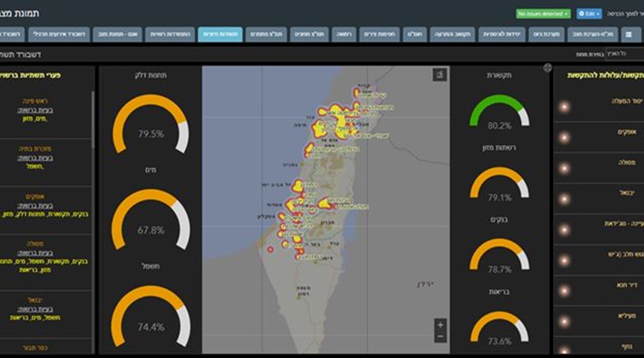Click the כפר תבור name at the bottom of the left panel
Viewport: 644px width, 358px height.
click(35, 348)
